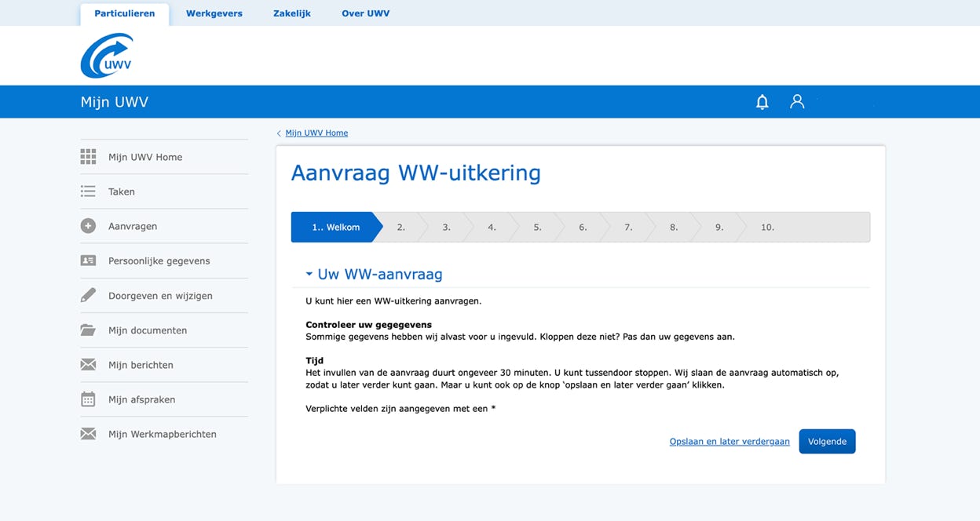
Task: Open the notifications bell icon
Action: tap(762, 102)
